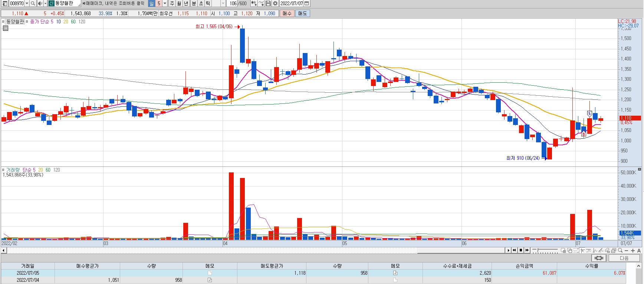This screenshot has width=644, height=284.
Task: Select the 분 minute period tab
Action: [194, 3]
